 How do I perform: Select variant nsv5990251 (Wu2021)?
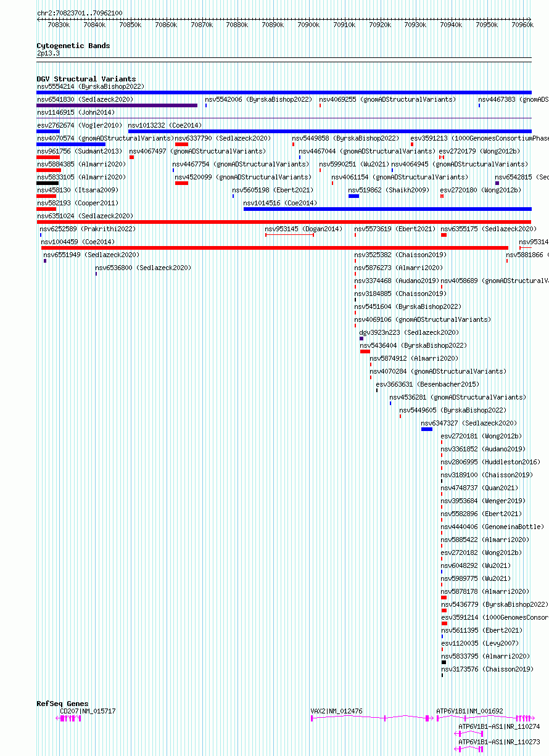354,165
